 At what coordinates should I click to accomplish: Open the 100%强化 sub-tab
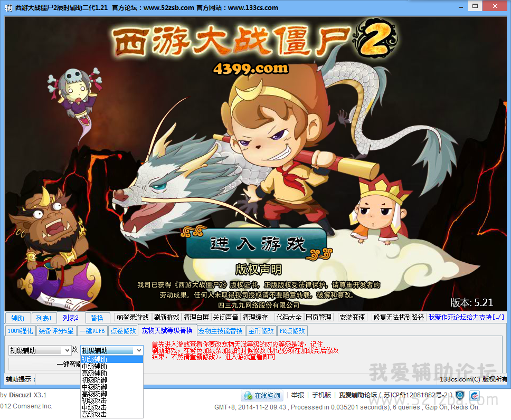(x=20, y=331)
